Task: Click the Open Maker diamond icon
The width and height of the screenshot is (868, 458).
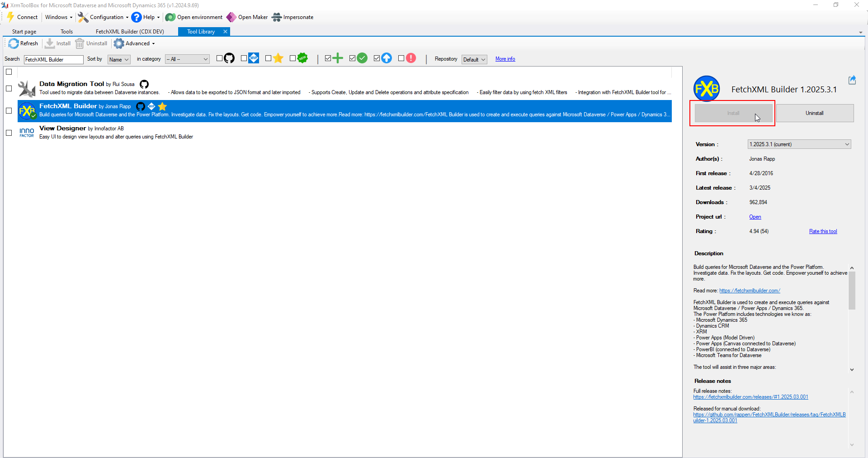Action: point(231,17)
